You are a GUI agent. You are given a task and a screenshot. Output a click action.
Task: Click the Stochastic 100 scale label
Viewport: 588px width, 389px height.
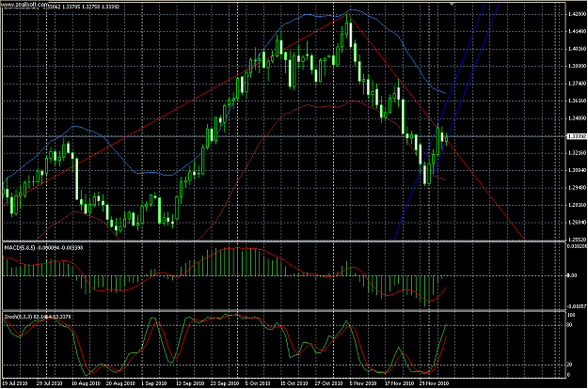click(x=570, y=316)
